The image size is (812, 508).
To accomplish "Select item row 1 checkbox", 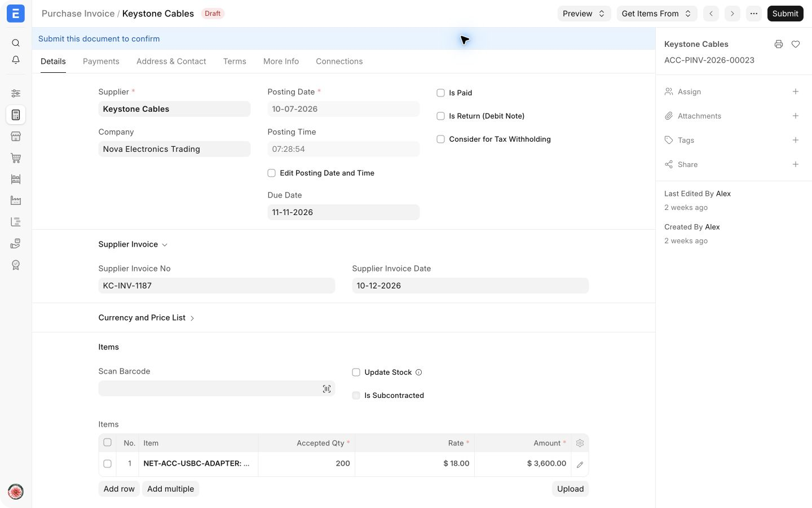I will click(108, 463).
